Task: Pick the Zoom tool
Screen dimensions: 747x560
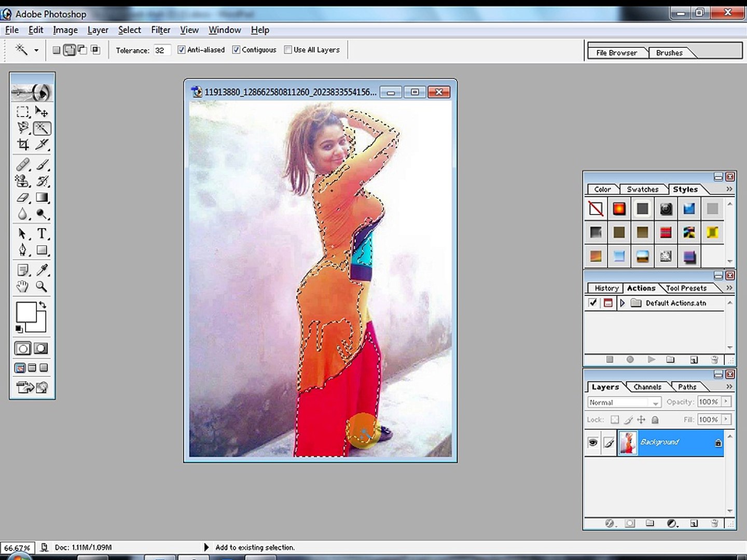Action: click(x=41, y=286)
